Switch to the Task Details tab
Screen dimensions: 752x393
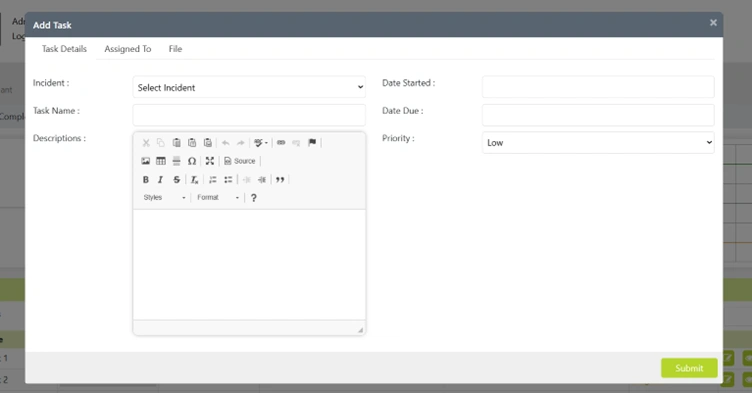click(64, 49)
